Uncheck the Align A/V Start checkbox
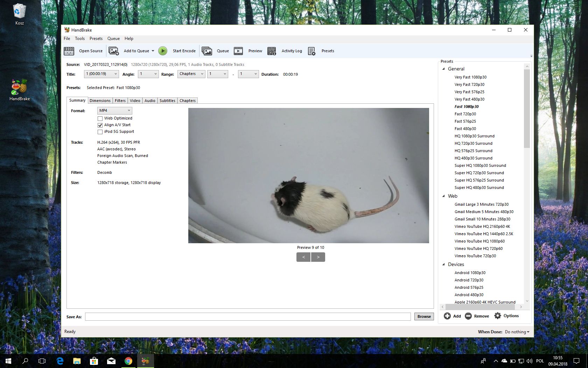 (100, 125)
